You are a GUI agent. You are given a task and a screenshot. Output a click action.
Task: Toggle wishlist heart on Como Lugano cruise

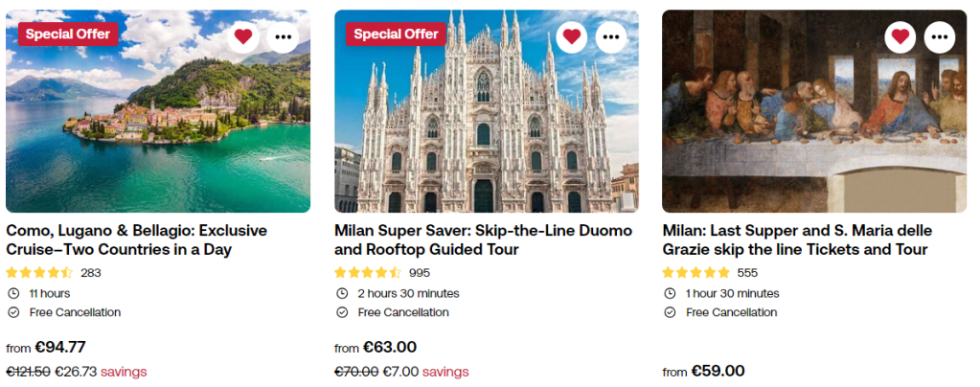click(x=243, y=37)
